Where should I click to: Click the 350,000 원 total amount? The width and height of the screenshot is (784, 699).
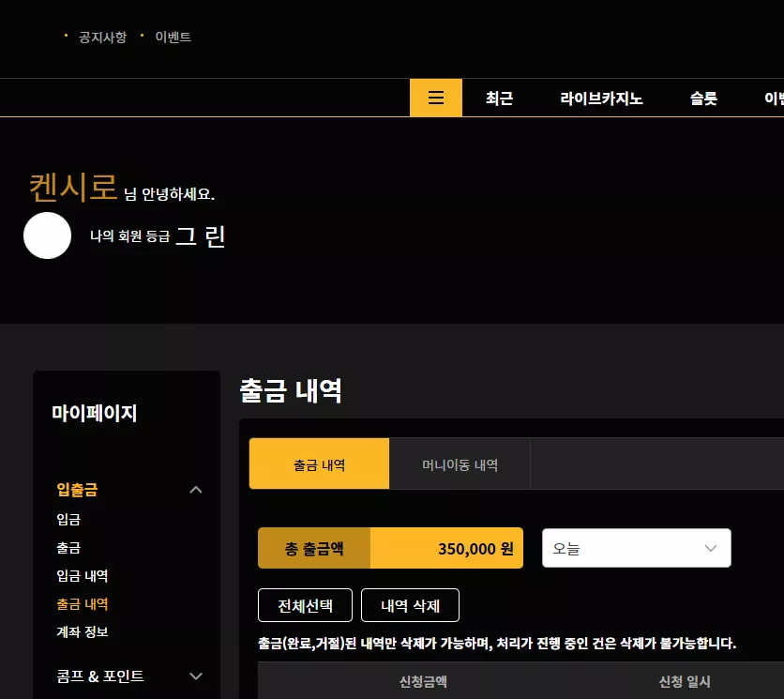[475, 549]
